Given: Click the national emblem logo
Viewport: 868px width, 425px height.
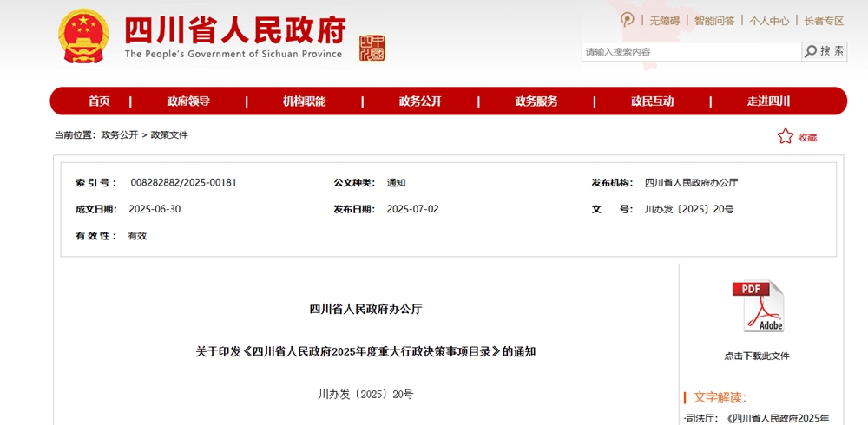Looking at the screenshot, I should [84, 36].
